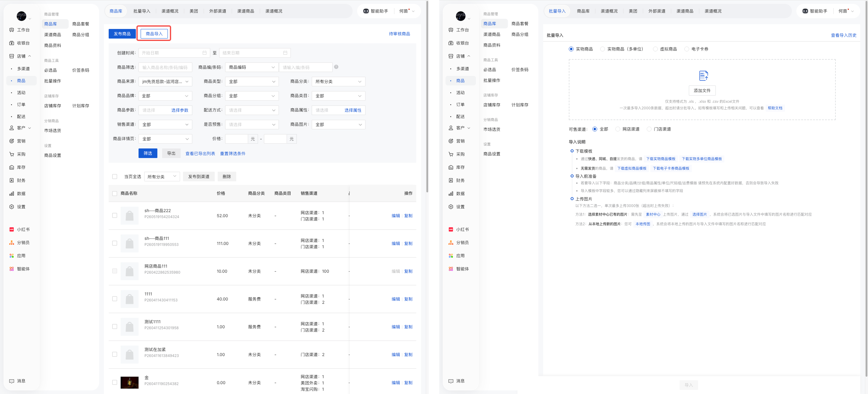Click the 采购 cart icon in left window
This screenshot has height=394, width=868.
point(12,154)
